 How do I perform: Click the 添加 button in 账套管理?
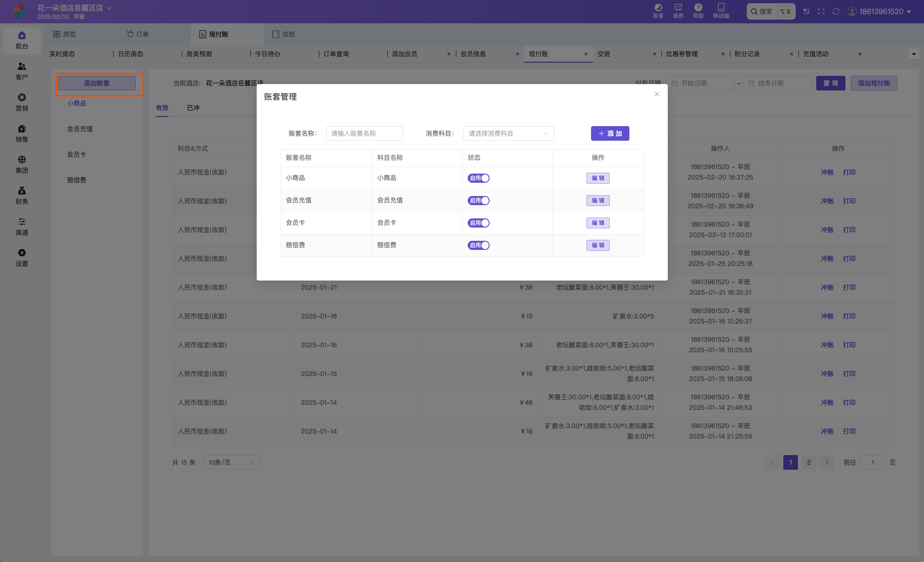[610, 133]
